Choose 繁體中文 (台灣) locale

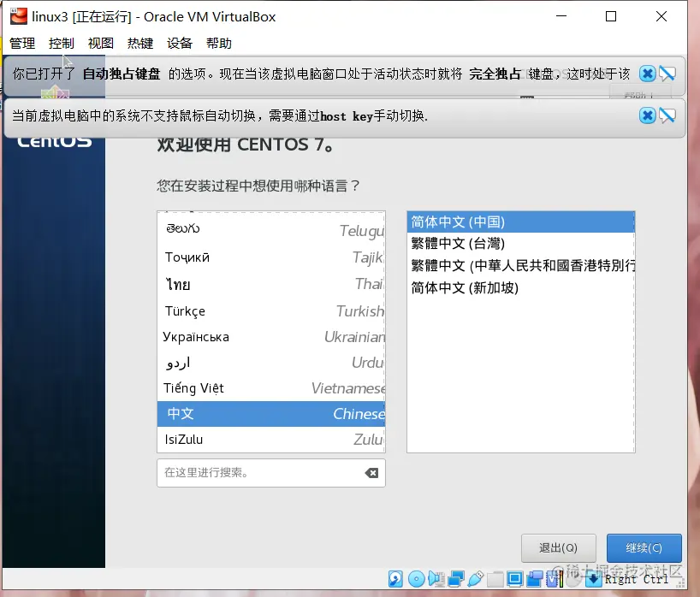520,244
